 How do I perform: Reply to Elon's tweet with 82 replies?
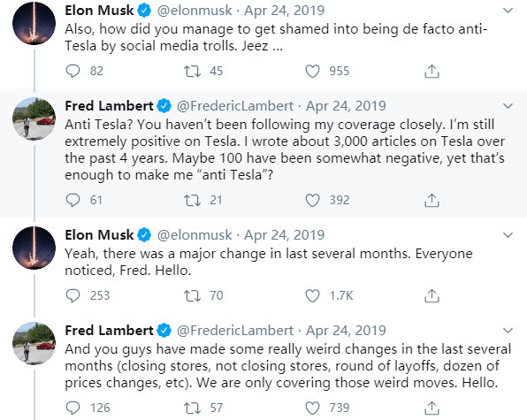pyautogui.click(x=73, y=72)
